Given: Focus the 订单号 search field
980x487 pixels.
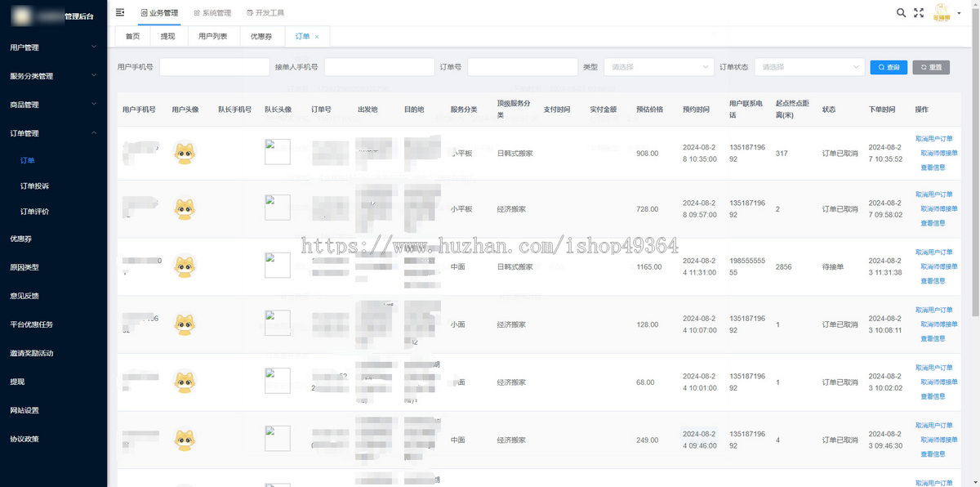Looking at the screenshot, I should click(522, 67).
